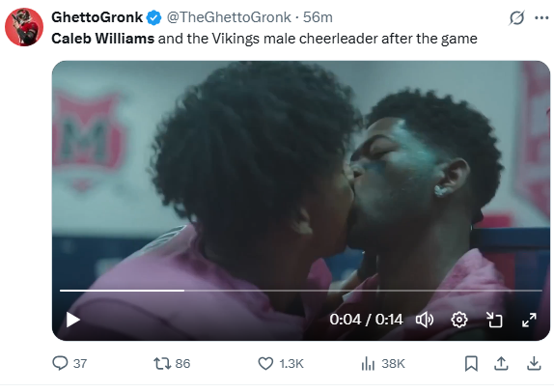Image resolution: width=554 pixels, height=392 pixels.
Task: Click the GhettoGronk display name
Action: click(97, 17)
